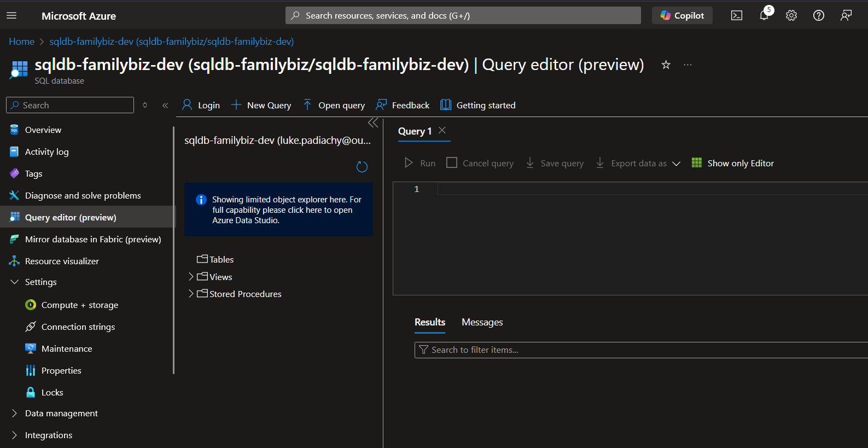Open portal settings gear
This screenshot has width=868, height=448.
coord(791,16)
